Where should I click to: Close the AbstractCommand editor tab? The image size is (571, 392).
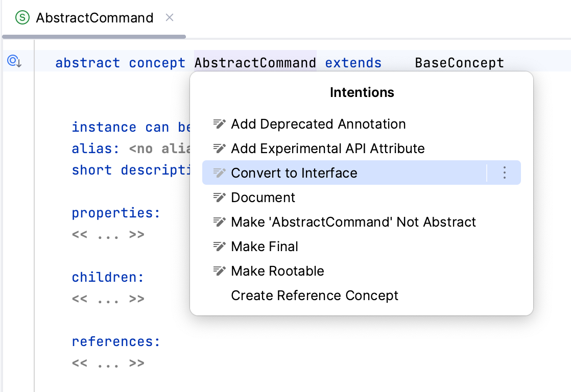pyautogui.click(x=170, y=18)
